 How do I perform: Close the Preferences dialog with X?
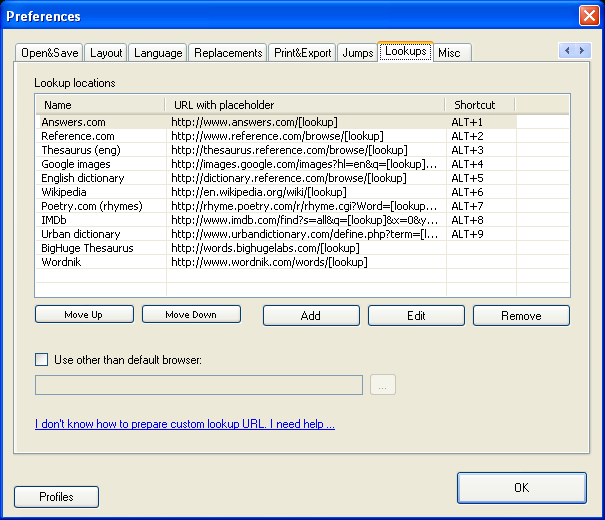(x=589, y=16)
